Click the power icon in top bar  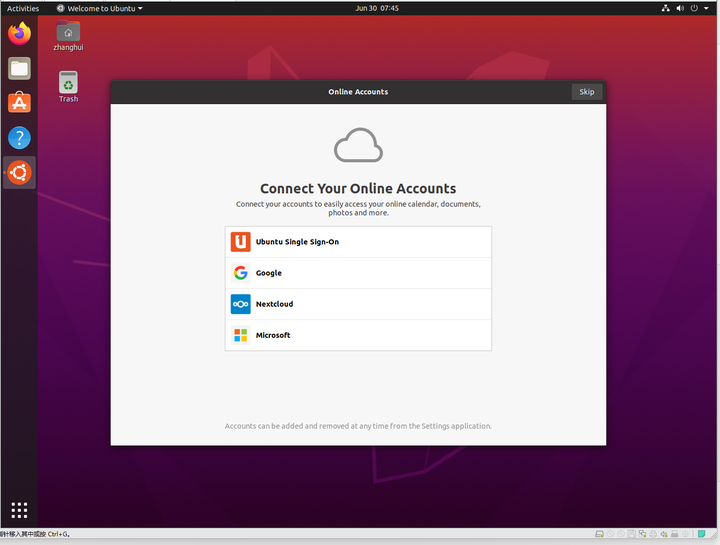pyautogui.click(x=694, y=8)
